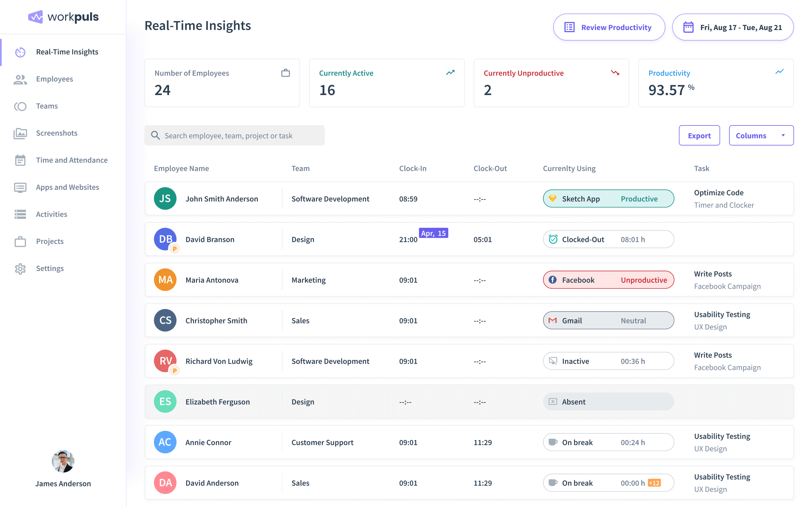
Task: Click the Screenshots sidebar icon
Action: [20, 133]
